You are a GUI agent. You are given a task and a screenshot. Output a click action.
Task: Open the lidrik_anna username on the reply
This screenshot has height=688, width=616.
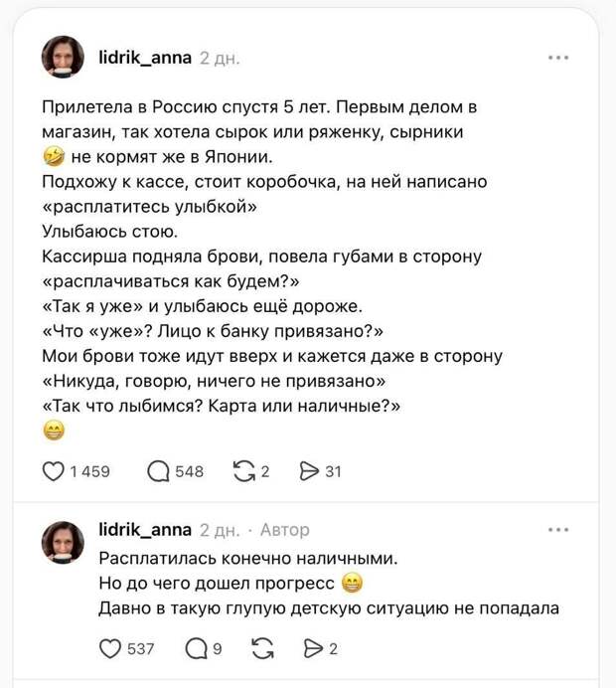coord(145,530)
